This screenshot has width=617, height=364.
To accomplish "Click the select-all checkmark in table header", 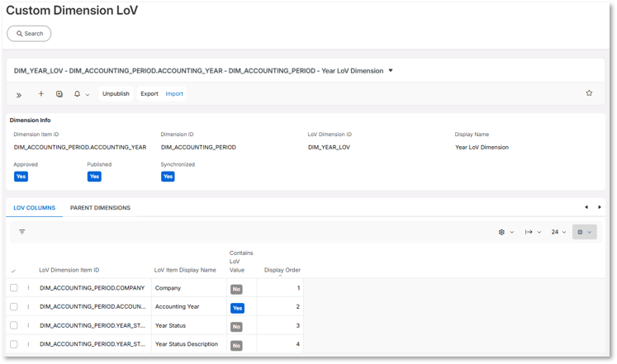I will click(x=13, y=271).
